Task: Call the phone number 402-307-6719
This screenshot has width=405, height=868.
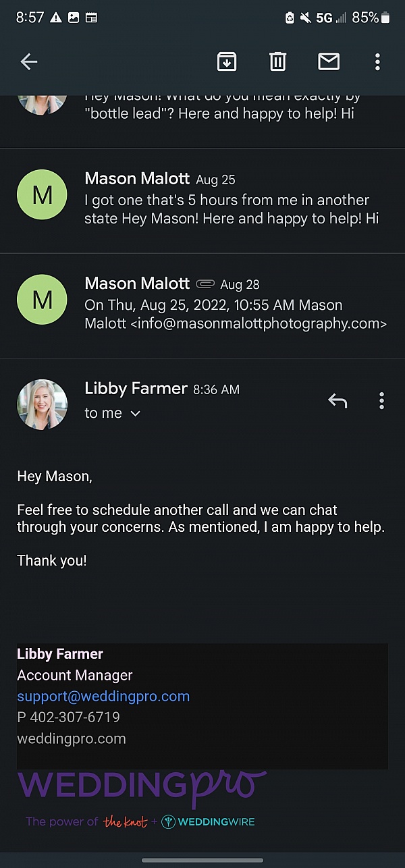Action: [75, 717]
